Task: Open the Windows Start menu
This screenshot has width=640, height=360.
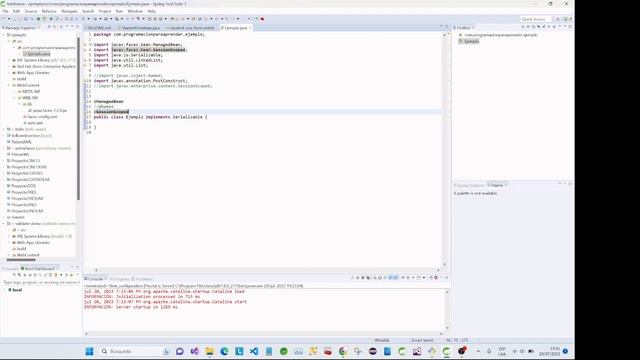Action: 89,351
